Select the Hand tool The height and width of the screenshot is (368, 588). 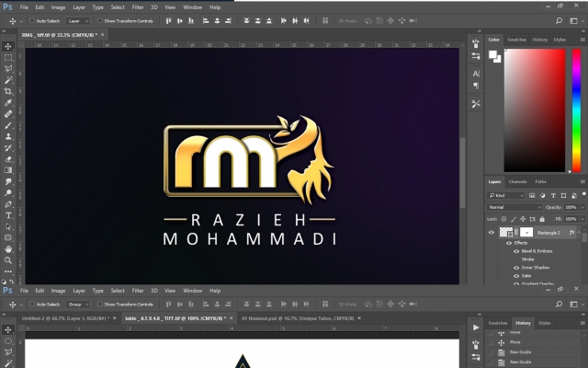click(x=8, y=249)
